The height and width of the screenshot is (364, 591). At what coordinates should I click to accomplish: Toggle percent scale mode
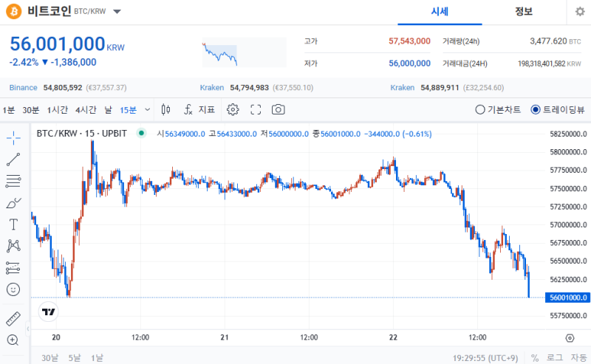[534, 357]
